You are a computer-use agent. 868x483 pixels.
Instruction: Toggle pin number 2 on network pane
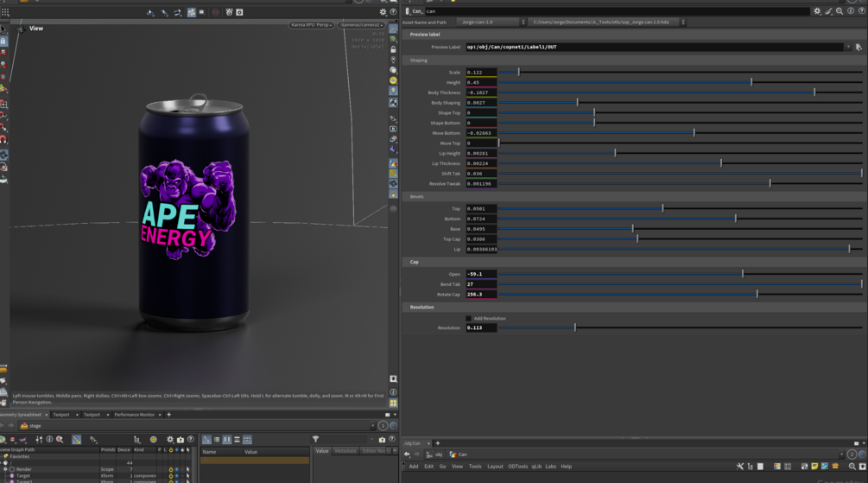852,454
